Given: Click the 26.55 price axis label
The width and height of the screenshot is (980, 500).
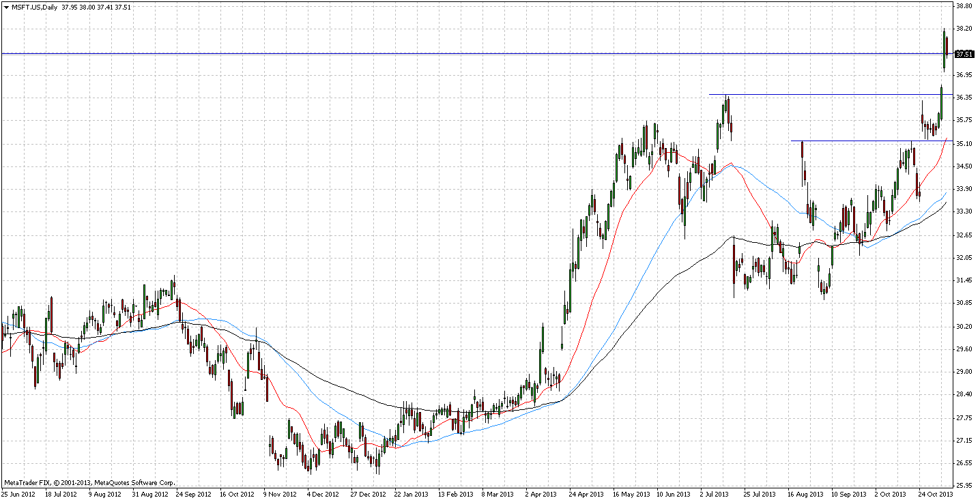Looking at the screenshot, I should (x=964, y=464).
